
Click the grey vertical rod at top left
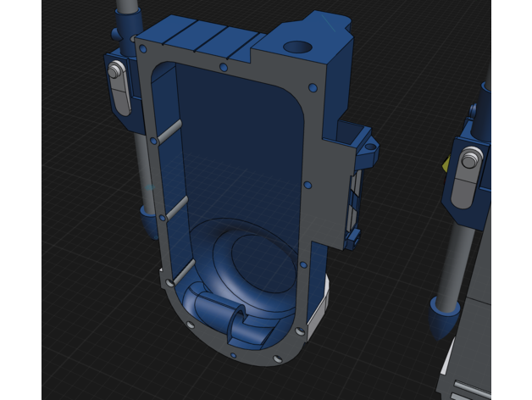127,17
